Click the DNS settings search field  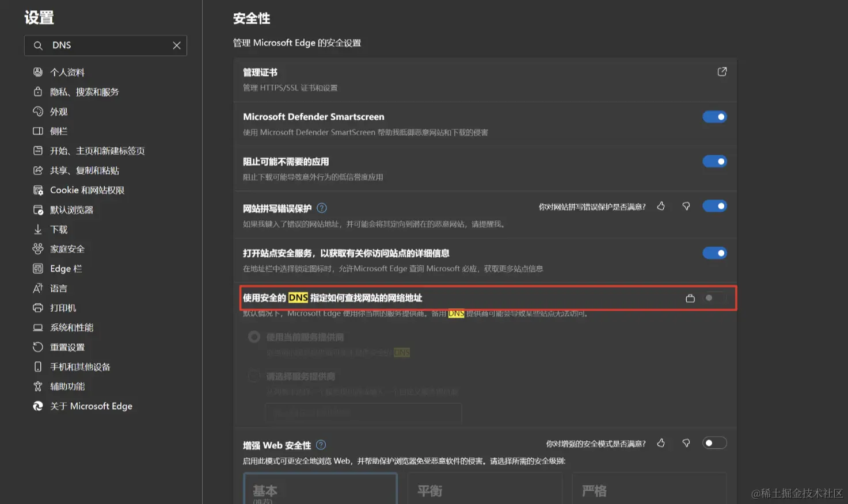(105, 45)
